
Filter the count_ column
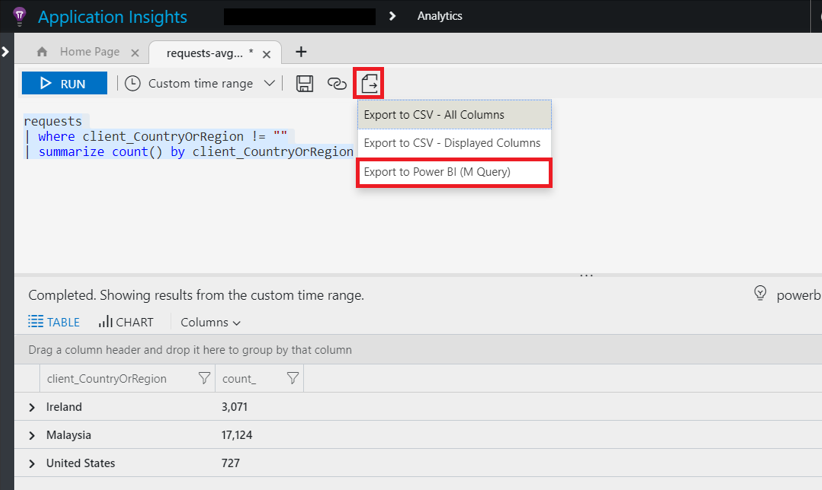pyautogui.click(x=293, y=378)
